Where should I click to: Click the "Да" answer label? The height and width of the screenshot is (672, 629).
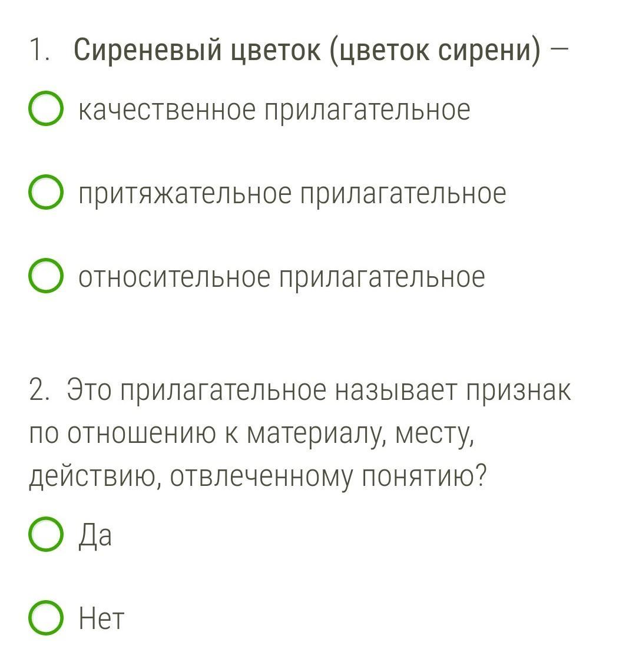[x=95, y=536]
